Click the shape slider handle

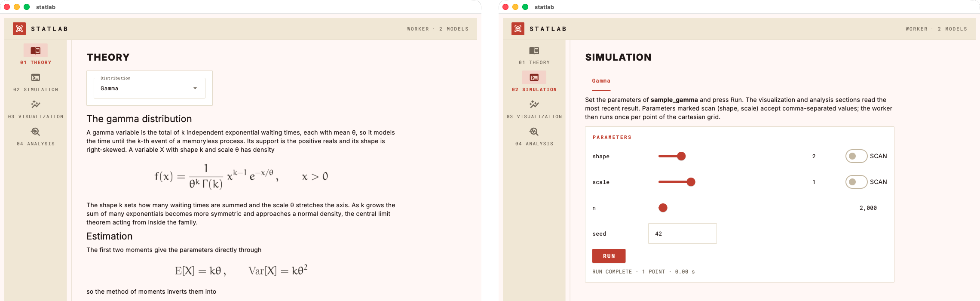[x=681, y=156]
